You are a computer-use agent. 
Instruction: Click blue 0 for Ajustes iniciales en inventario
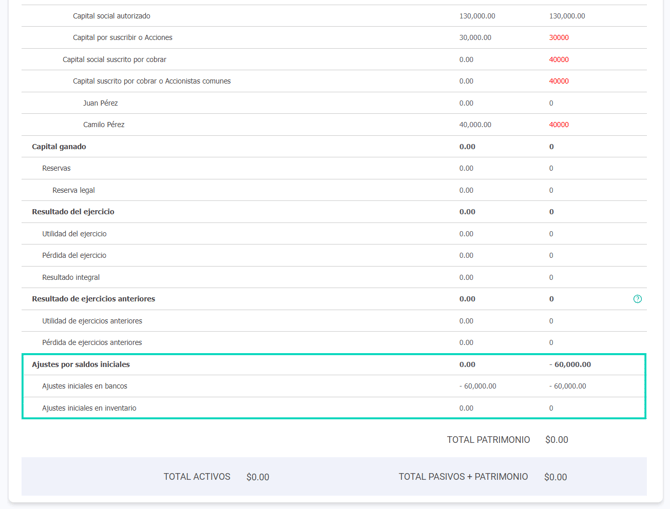coord(551,408)
